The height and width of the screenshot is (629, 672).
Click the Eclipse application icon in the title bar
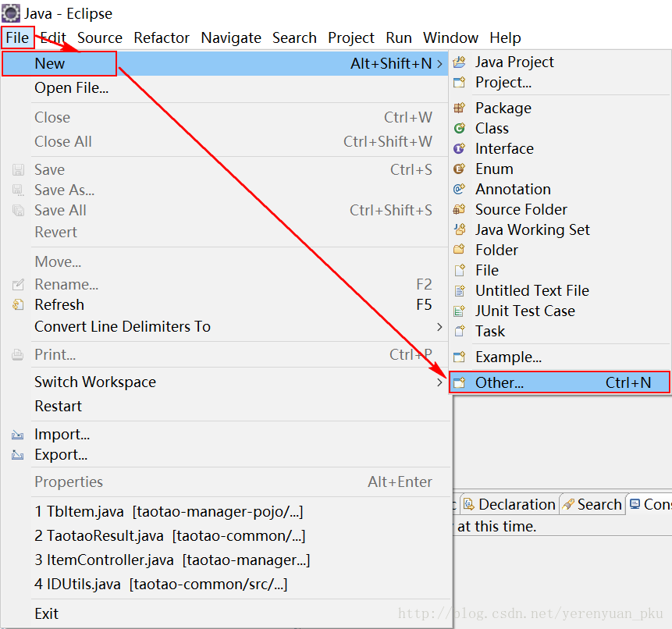[11, 13]
